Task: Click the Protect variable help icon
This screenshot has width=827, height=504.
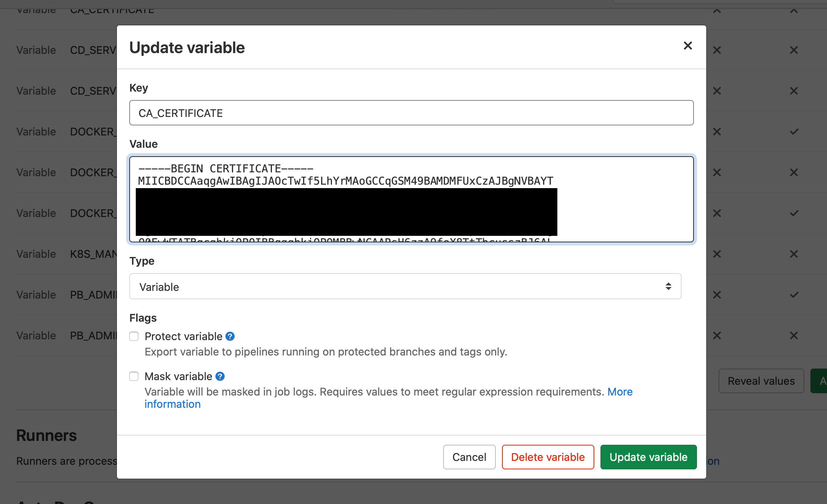Action: 230,336
